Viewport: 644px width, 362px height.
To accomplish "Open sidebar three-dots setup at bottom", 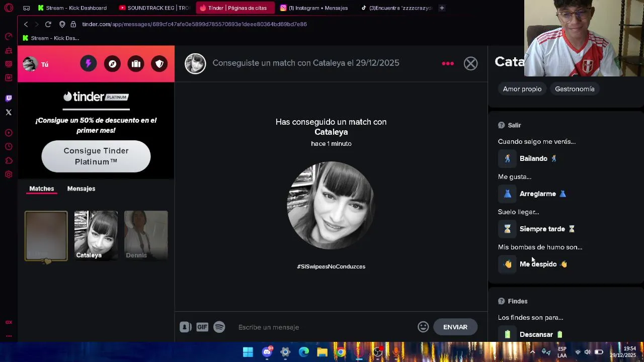I will (9, 336).
